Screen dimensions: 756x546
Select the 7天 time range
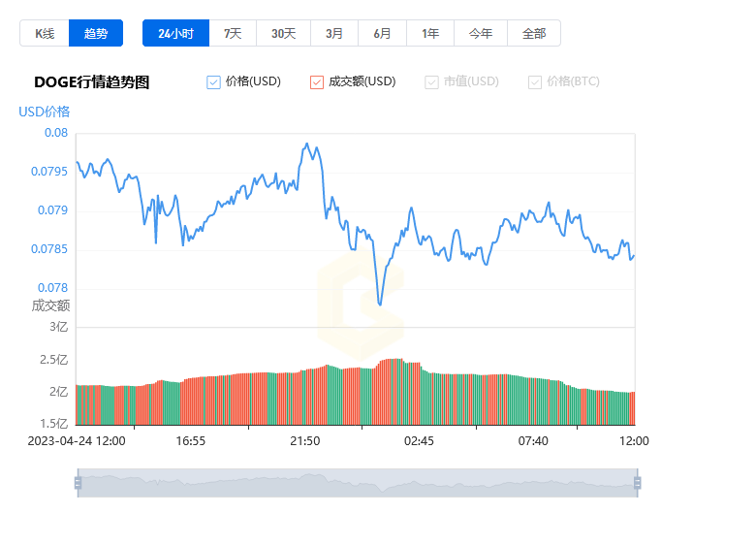233,33
